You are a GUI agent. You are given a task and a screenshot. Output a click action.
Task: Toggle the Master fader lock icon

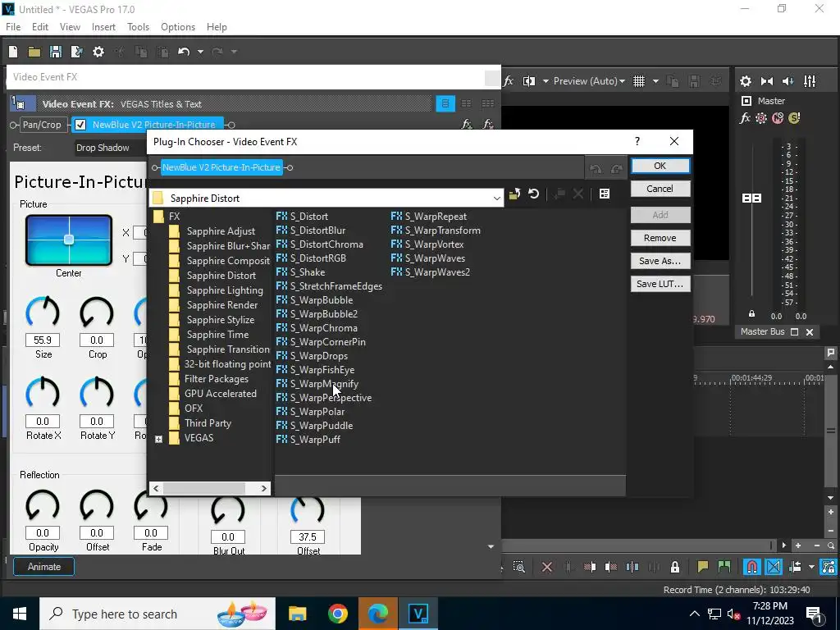tap(751, 314)
